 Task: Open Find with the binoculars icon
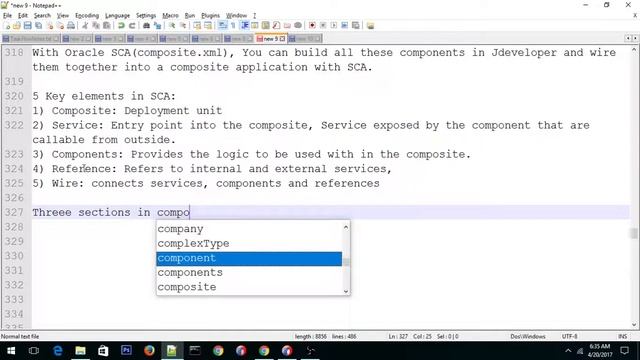point(146,26)
